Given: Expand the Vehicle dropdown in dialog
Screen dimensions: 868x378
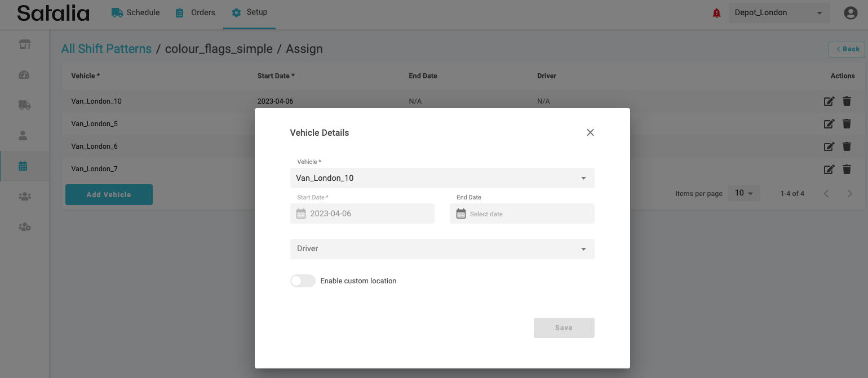Looking at the screenshot, I should pos(442,178).
